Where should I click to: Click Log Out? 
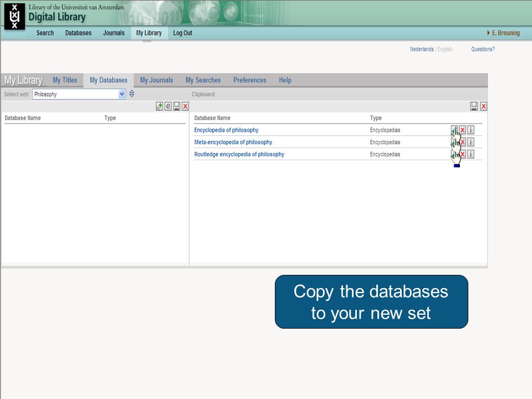pyautogui.click(x=182, y=33)
